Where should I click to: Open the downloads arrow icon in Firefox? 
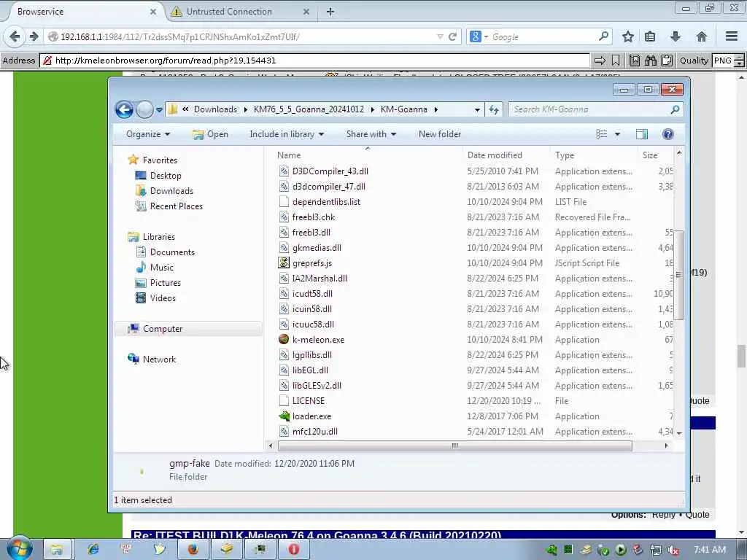[675, 36]
